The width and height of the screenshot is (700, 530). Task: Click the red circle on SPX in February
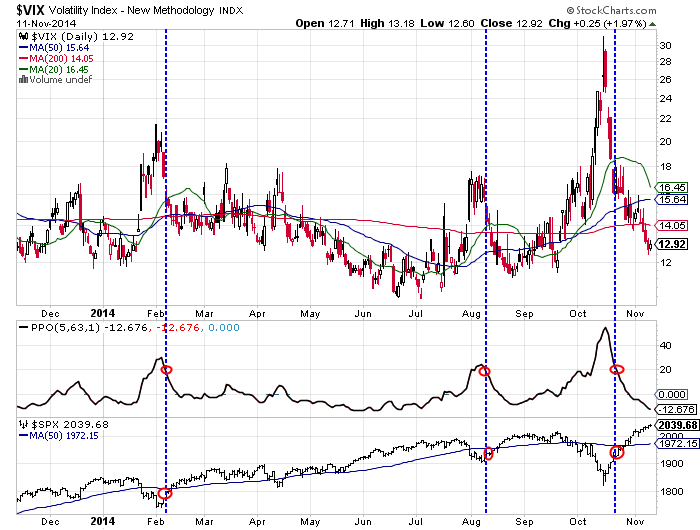[166, 493]
